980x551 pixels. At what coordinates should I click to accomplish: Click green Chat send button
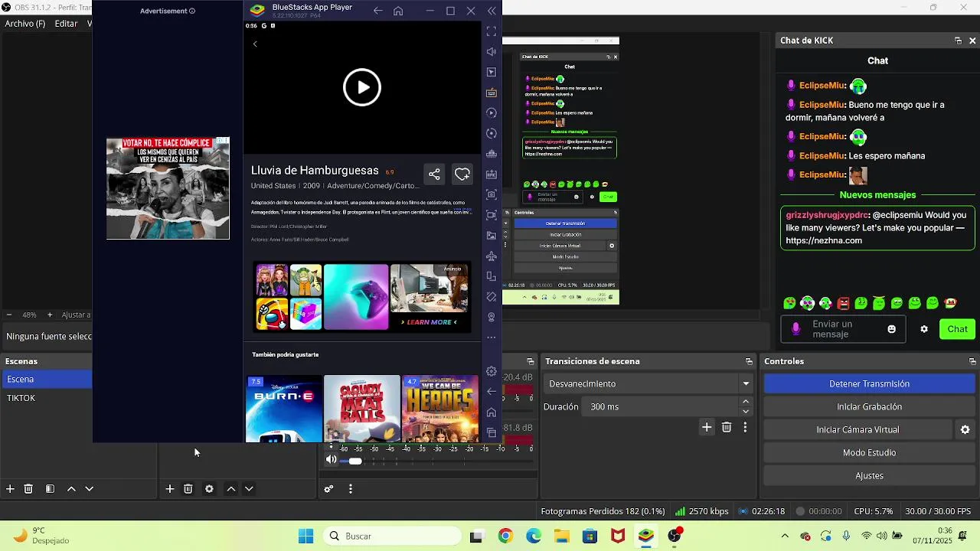click(x=958, y=329)
